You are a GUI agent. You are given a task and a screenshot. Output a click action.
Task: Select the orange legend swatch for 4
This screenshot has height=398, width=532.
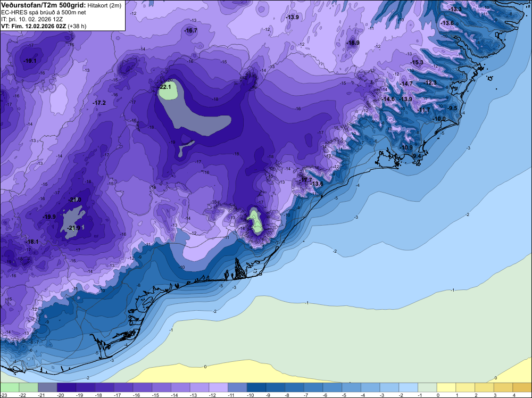[522, 387]
